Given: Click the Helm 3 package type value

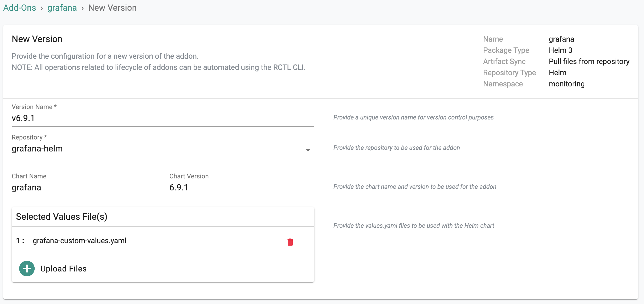Looking at the screenshot, I should click(x=561, y=50).
